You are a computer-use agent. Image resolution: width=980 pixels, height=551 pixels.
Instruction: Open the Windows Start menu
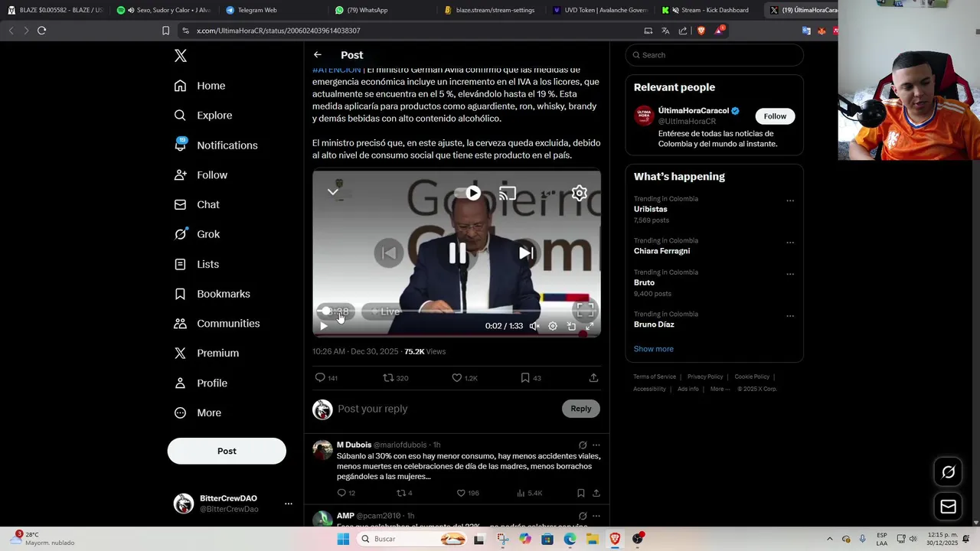pyautogui.click(x=343, y=539)
